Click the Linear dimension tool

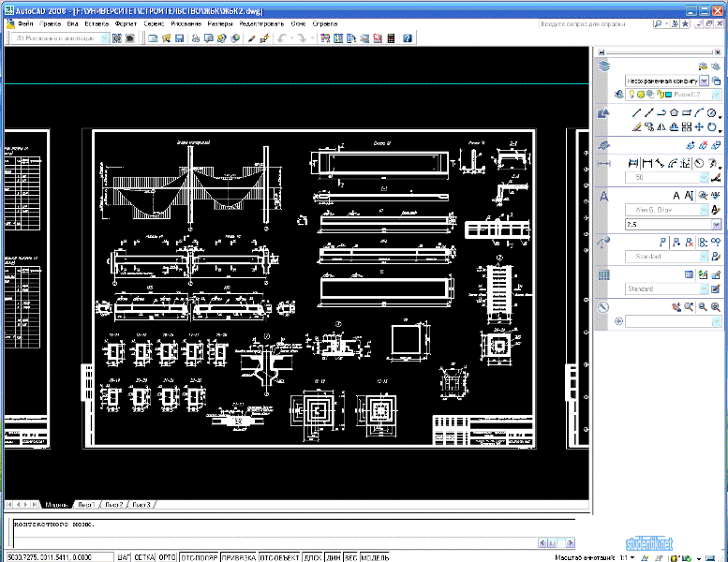pyautogui.click(x=633, y=163)
